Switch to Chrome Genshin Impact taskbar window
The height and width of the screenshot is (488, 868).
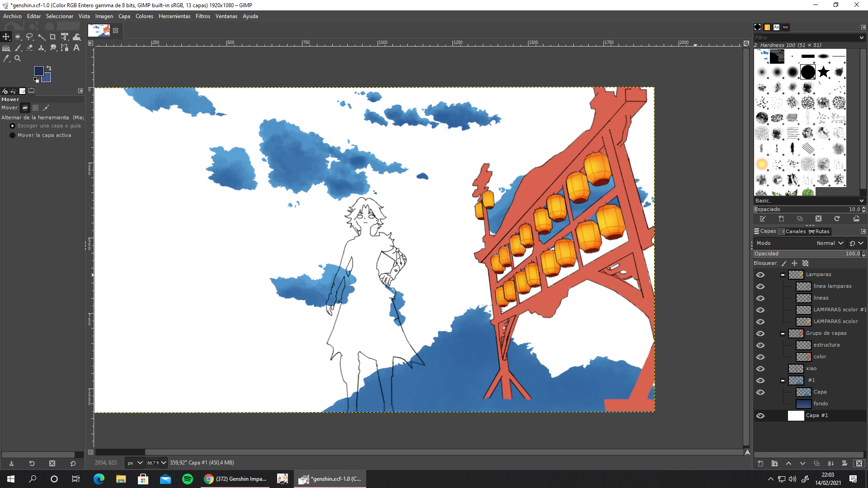[236, 479]
